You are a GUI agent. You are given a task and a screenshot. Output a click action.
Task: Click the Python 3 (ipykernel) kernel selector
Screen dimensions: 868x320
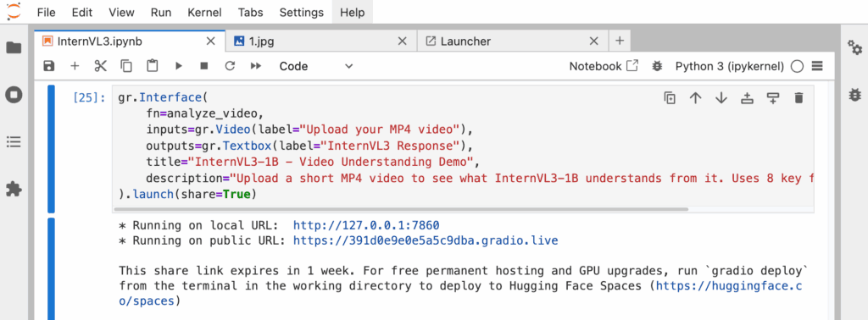[x=730, y=66]
